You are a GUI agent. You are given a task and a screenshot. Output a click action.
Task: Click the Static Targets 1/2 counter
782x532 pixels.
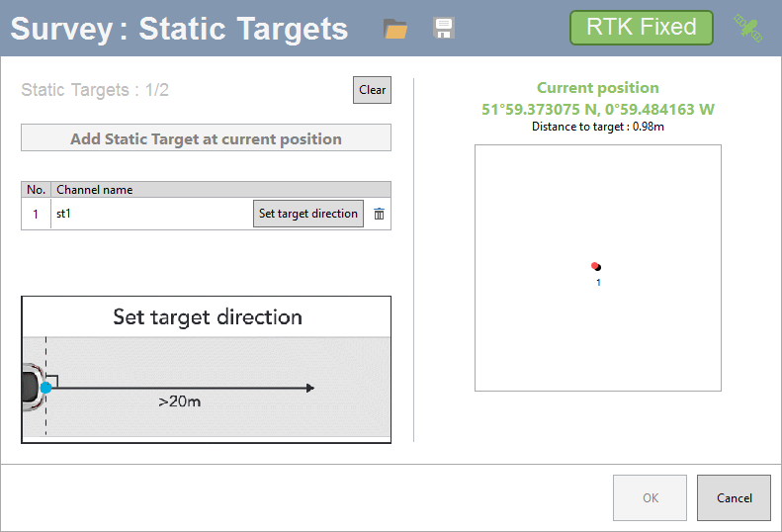point(95,90)
